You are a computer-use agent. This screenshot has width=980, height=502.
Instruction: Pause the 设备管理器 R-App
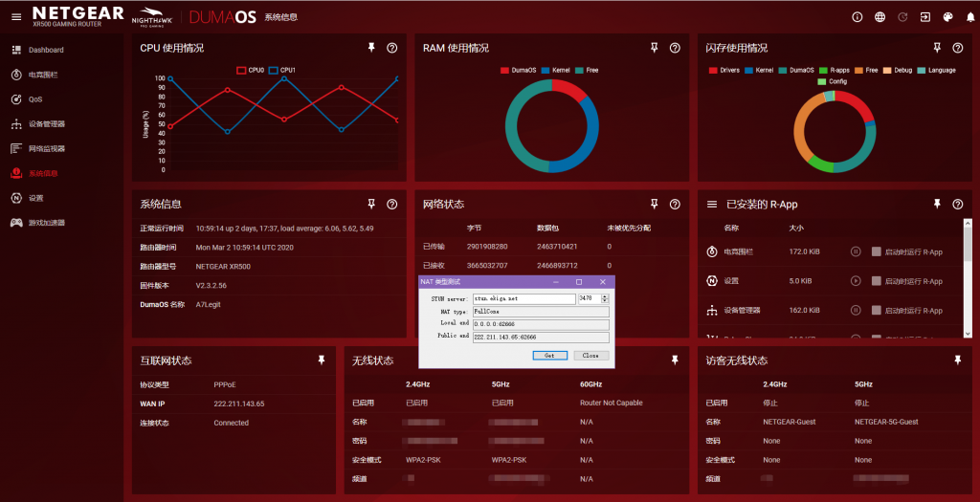pyautogui.click(x=856, y=311)
